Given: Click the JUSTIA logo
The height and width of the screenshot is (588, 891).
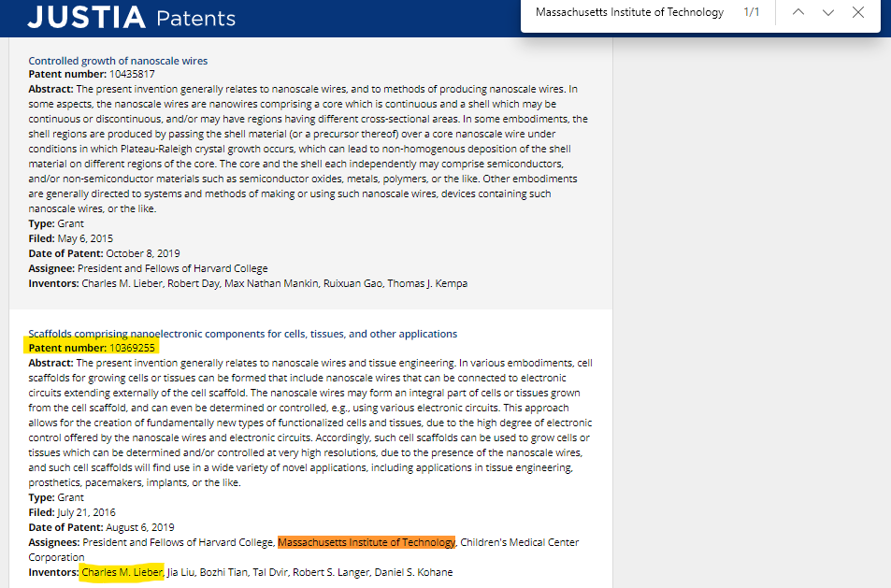Looking at the screenshot, I should (86, 17).
